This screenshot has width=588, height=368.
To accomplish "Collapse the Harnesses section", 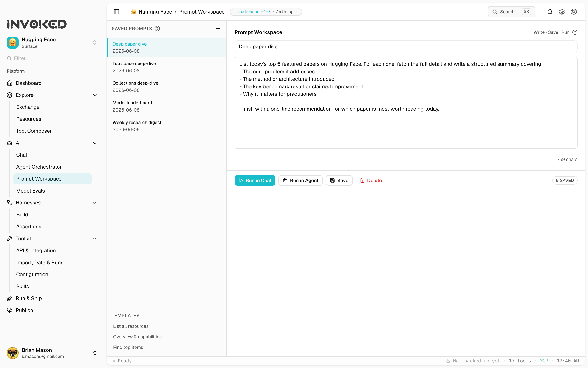I will (95, 203).
